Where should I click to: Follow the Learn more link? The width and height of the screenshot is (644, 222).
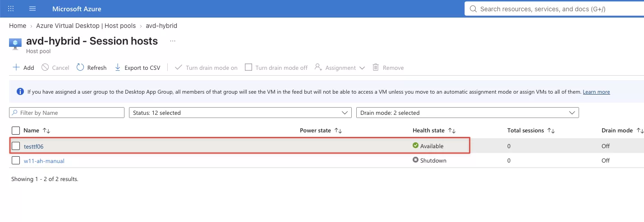pos(596,92)
